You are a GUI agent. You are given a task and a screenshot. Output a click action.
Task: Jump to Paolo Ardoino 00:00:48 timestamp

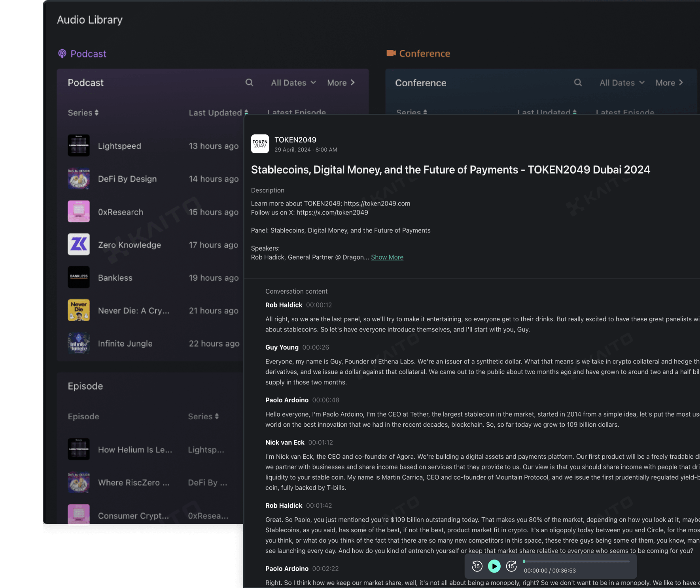[x=325, y=400]
